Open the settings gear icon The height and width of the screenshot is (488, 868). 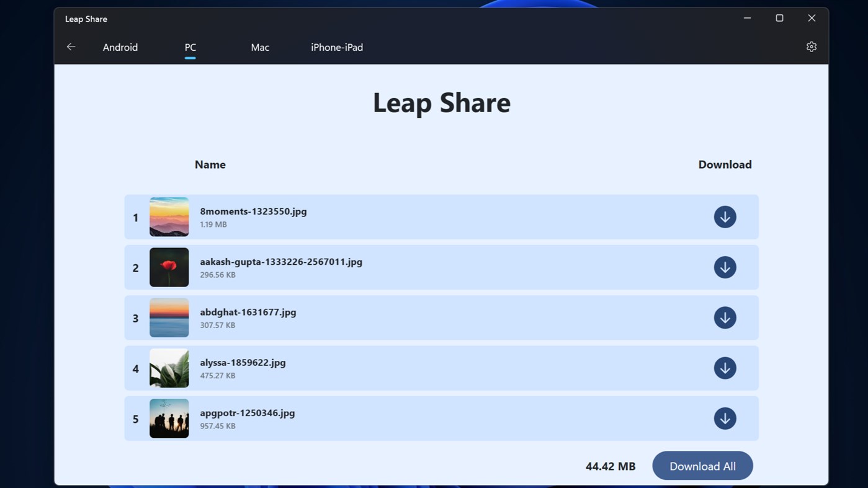[811, 46]
